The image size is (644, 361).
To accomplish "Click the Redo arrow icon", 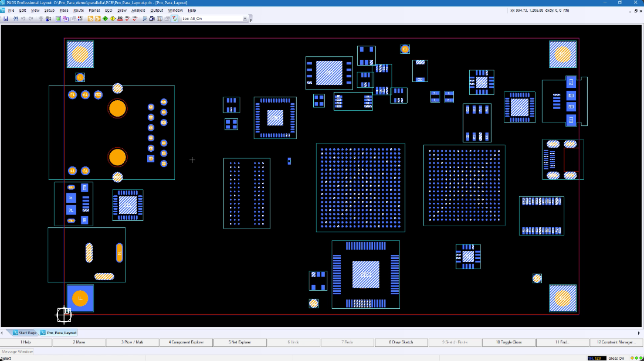I will (x=30, y=18).
